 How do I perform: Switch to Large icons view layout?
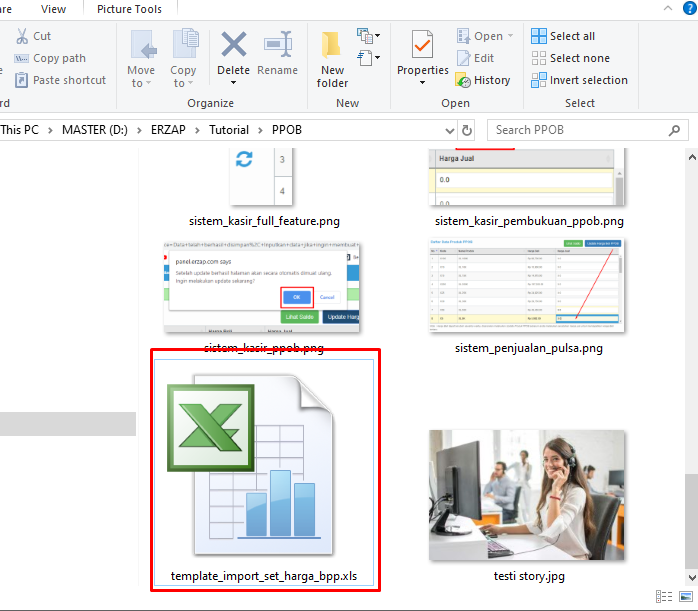pyautogui.click(x=686, y=597)
